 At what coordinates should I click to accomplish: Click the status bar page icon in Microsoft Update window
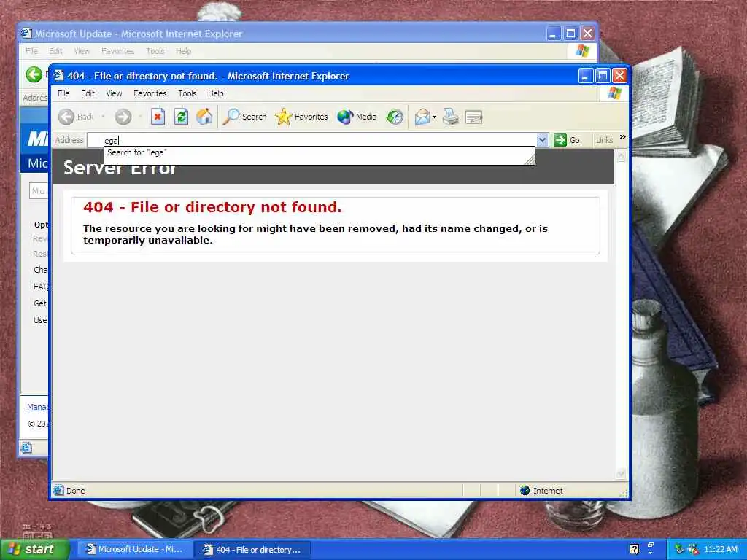(27, 448)
